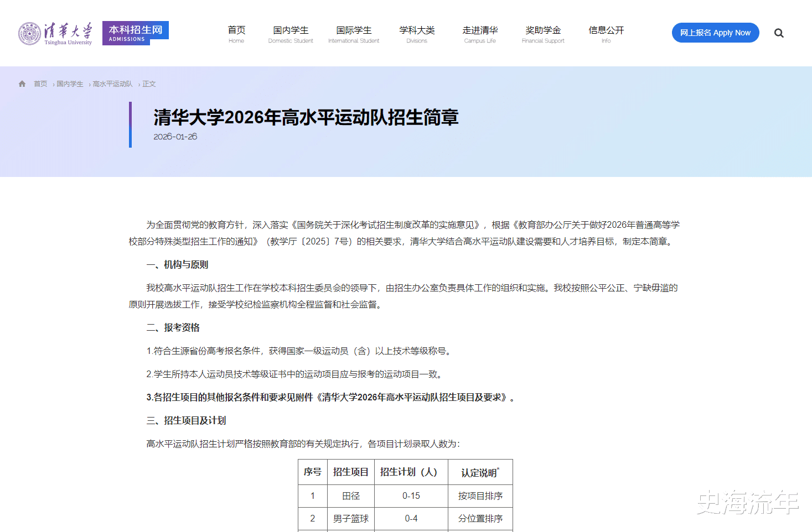
Task: Click the heading 三、招生项目及计划
Action: (x=186, y=421)
